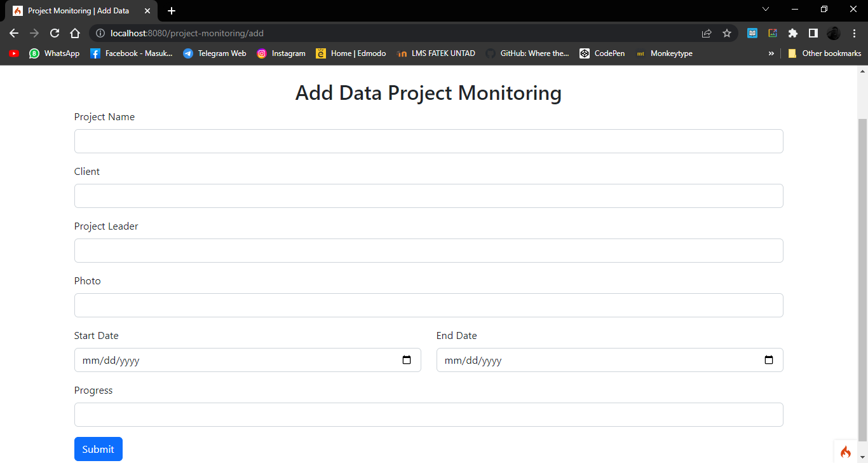Screen dimensions: 868x463
Task: Bookmark this page with the star icon
Action: pos(727,33)
